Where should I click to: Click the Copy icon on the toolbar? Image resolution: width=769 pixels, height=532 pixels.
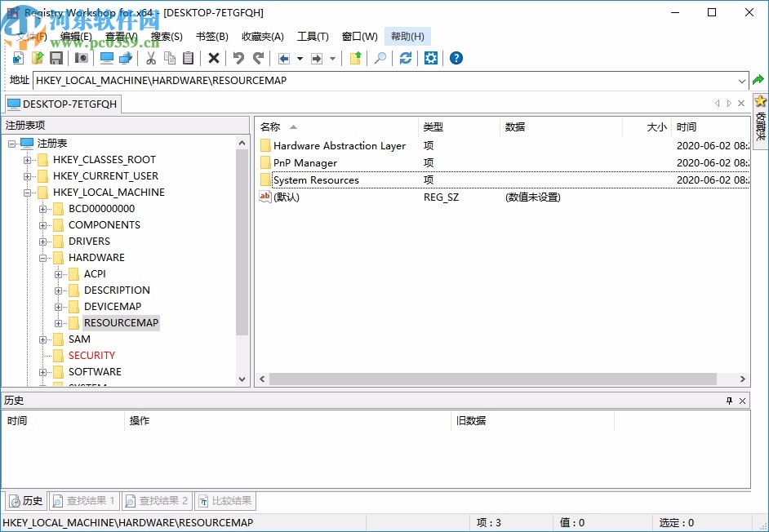coord(170,58)
